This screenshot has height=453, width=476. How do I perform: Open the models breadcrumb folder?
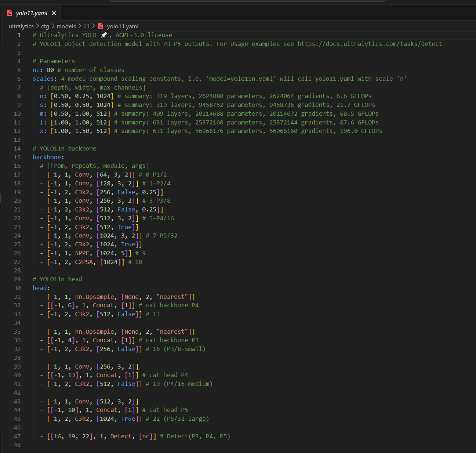coord(66,26)
